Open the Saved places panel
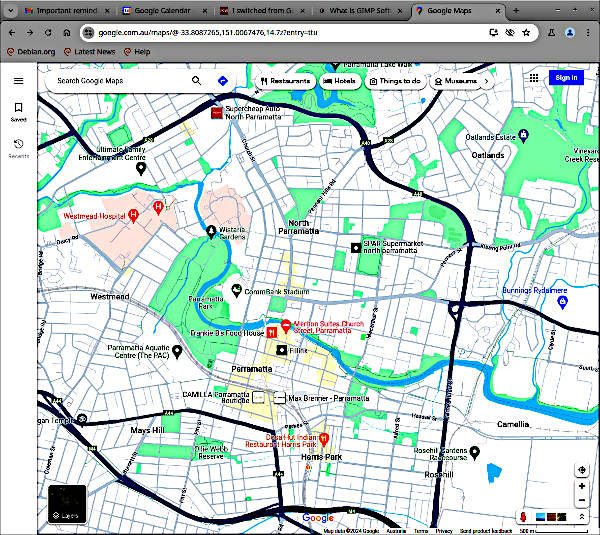 point(18,111)
